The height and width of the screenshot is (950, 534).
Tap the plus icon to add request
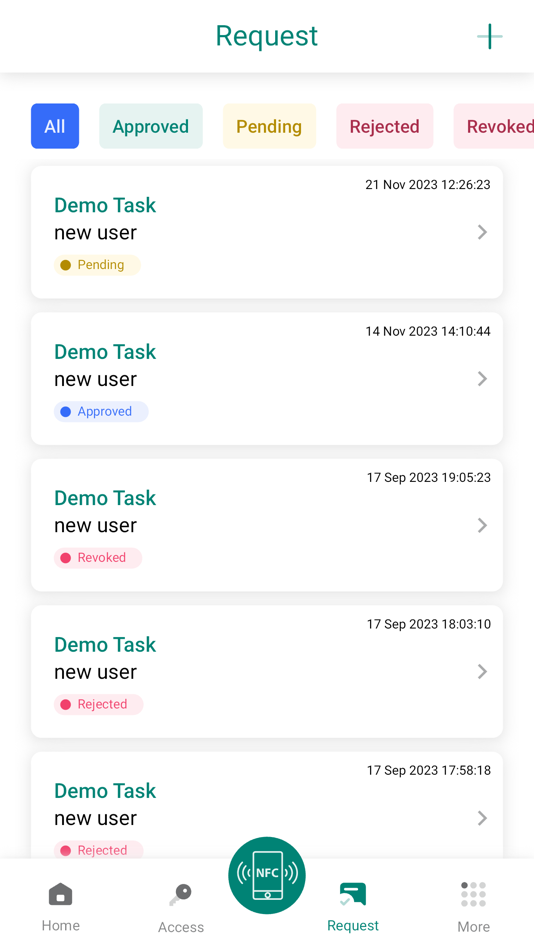[489, 36]
